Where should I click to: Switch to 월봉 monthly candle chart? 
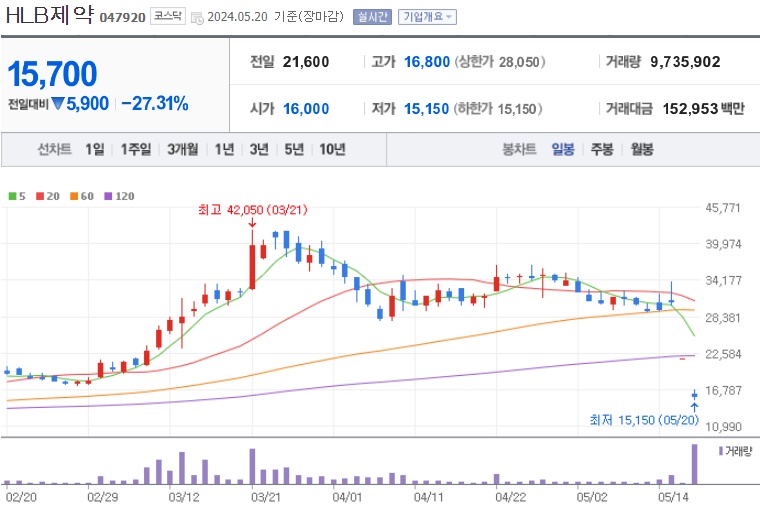(642, 149)
